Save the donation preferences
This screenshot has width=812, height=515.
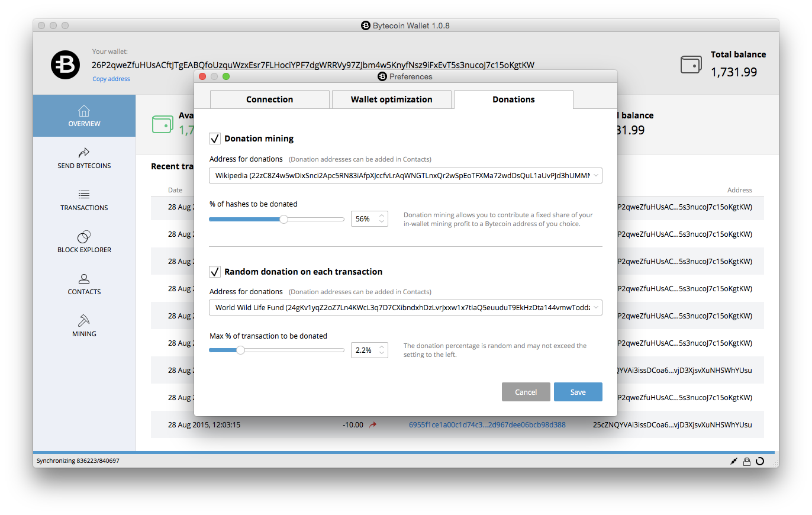point(578,392)
